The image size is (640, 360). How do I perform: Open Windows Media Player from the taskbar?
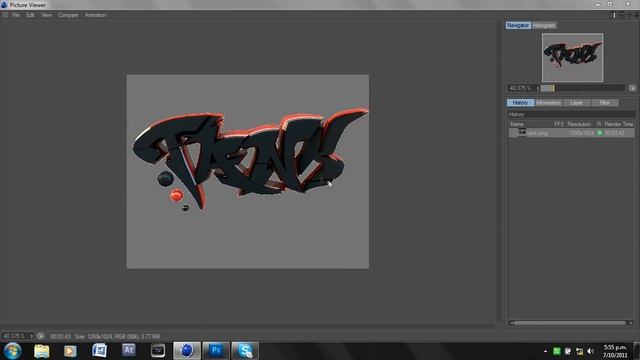pos(70,351)
